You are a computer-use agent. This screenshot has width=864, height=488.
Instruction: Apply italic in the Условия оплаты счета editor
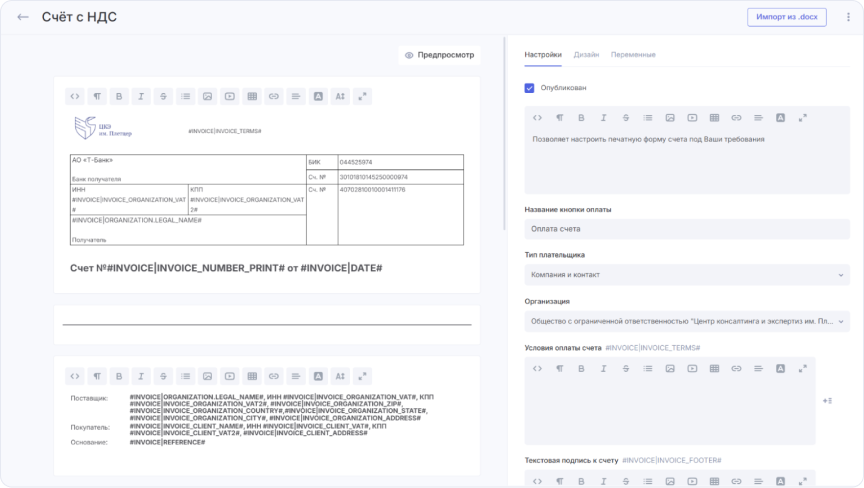[x=603, y=368]
